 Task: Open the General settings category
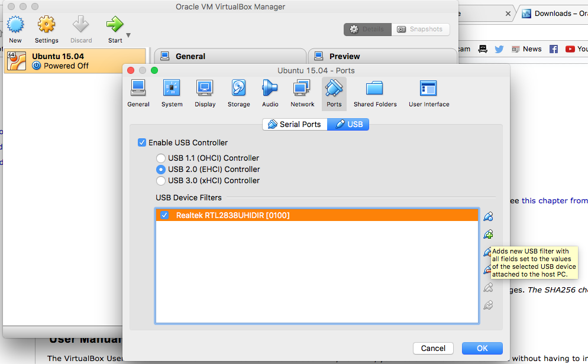[x=138, y=93]
